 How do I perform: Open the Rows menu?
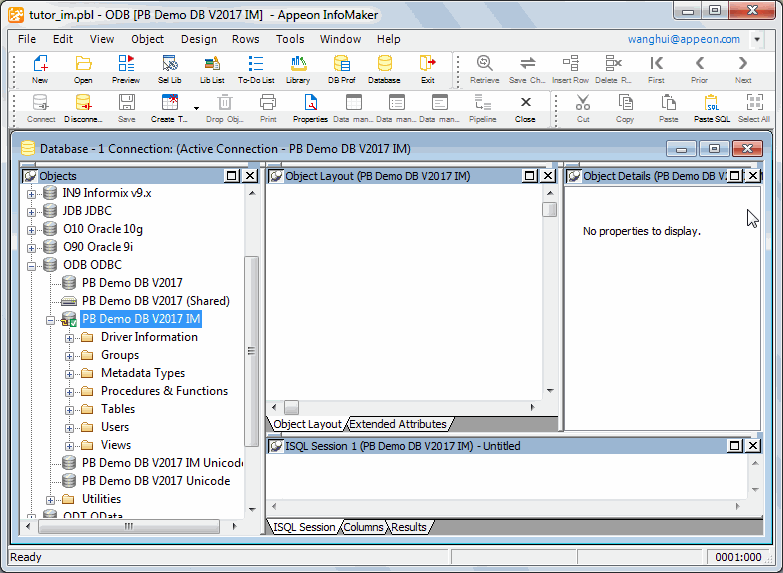click(x=245, y=39)
